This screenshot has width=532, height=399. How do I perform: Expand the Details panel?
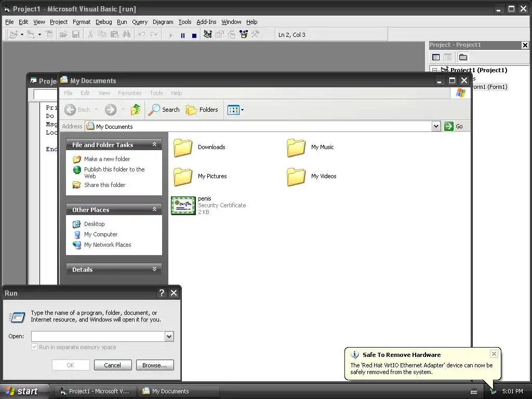coord(154,269)
